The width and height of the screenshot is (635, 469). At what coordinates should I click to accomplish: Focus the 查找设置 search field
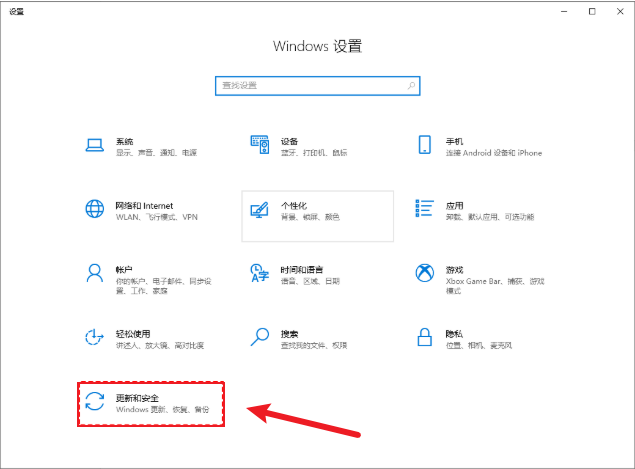click(318, 86)
